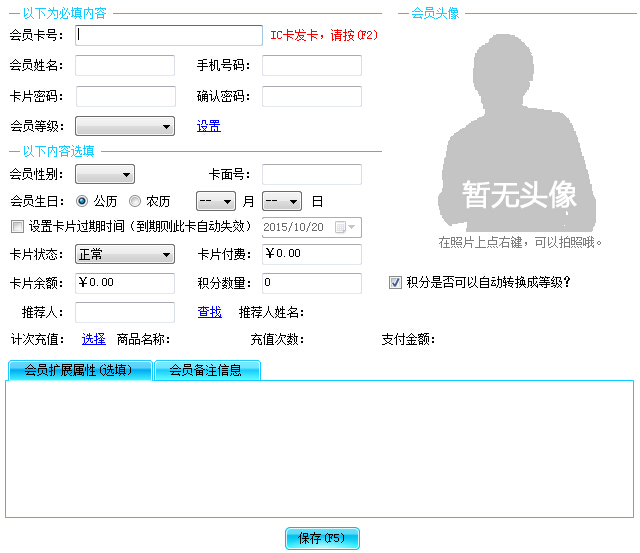Focus the 会员卡号 input field
The height and width of the screenshot is (553, 640).
click(168, 36)
